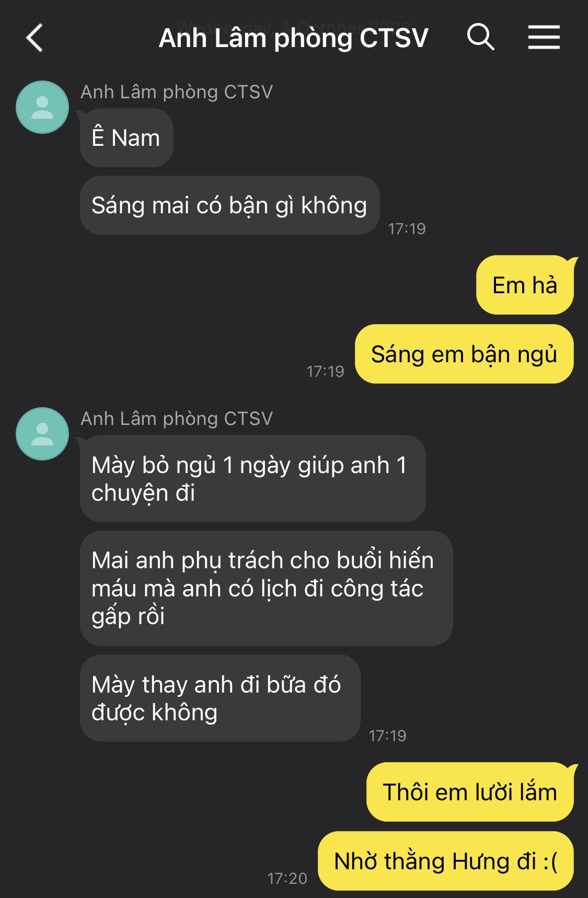Select the Sáng mai có bận gì không bubble
Screen dimensions: 588x898
(x=229, y=205)
